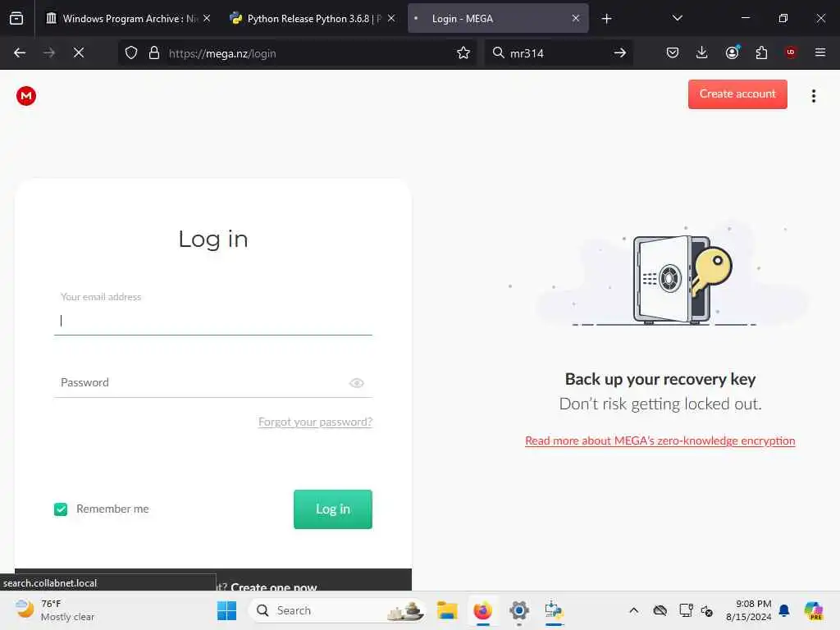Show site security lock information

pyautogui.click(x=154, y=52)
